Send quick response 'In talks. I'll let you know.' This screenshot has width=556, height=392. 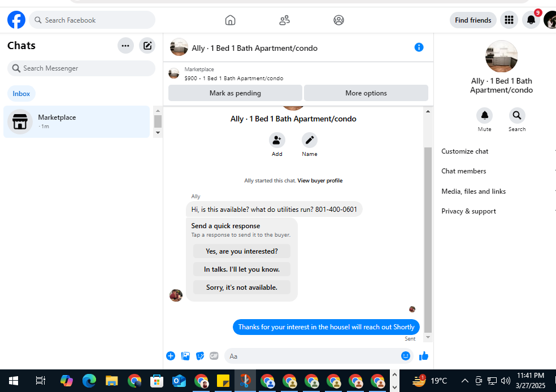(x=242, y=269)
